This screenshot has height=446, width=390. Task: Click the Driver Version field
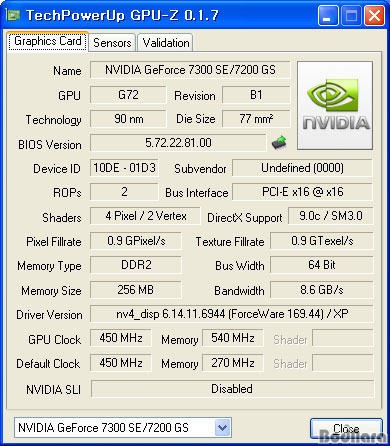[x=232, y=314]
